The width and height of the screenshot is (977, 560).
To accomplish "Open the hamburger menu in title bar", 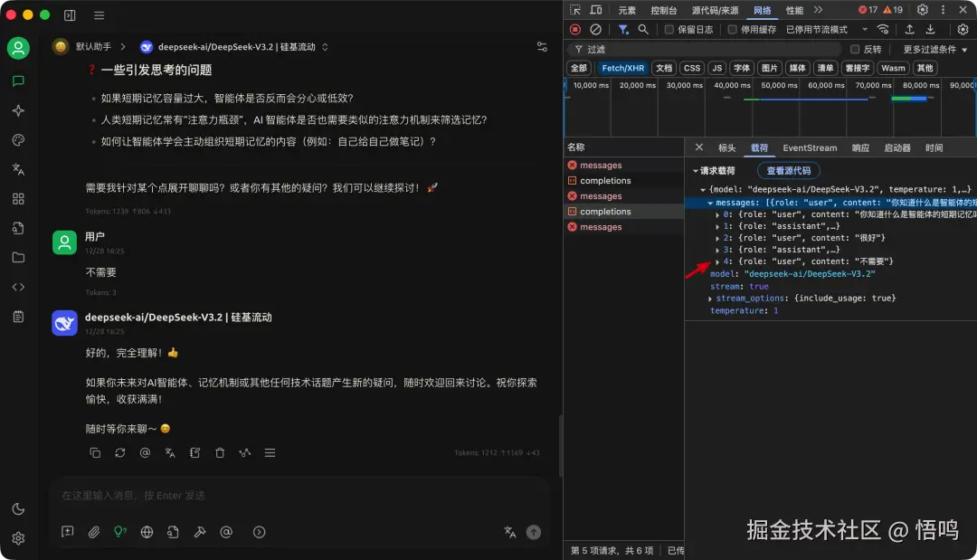I will point(100,15).
